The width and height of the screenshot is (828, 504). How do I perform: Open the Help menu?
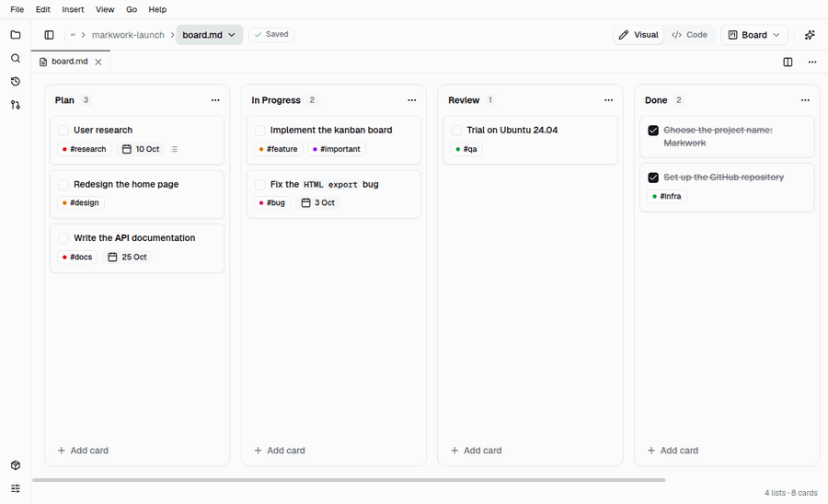pyautogui.click(x=157, y=9)
